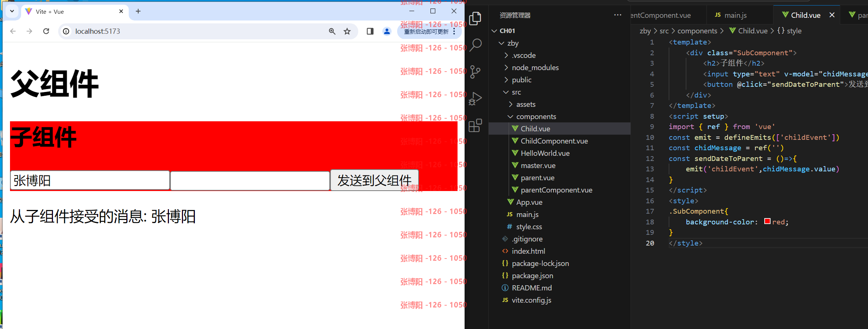Close the Child.vue editor tab
This screenshot has width=868, height=329.
[x=832, y=15]
